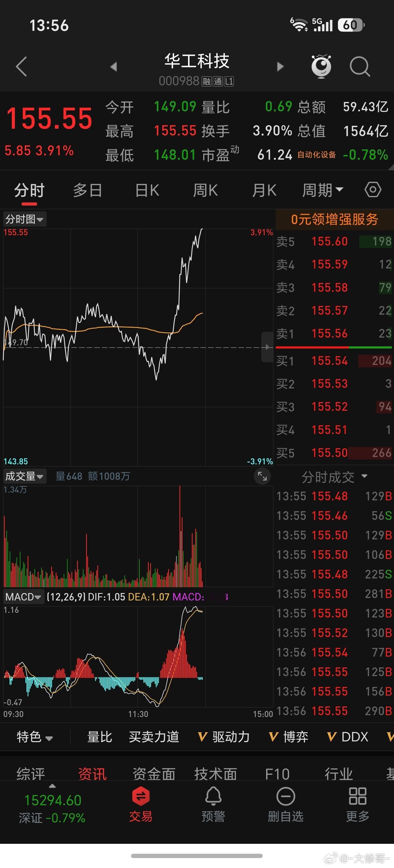Switch to the 多日 tab
The image size is (394, 868).
click(x=88, y=190)
